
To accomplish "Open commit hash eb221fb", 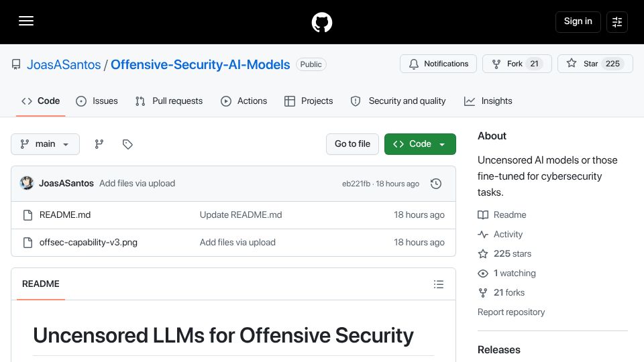I will pyautogui.click(x=356, y=184).
